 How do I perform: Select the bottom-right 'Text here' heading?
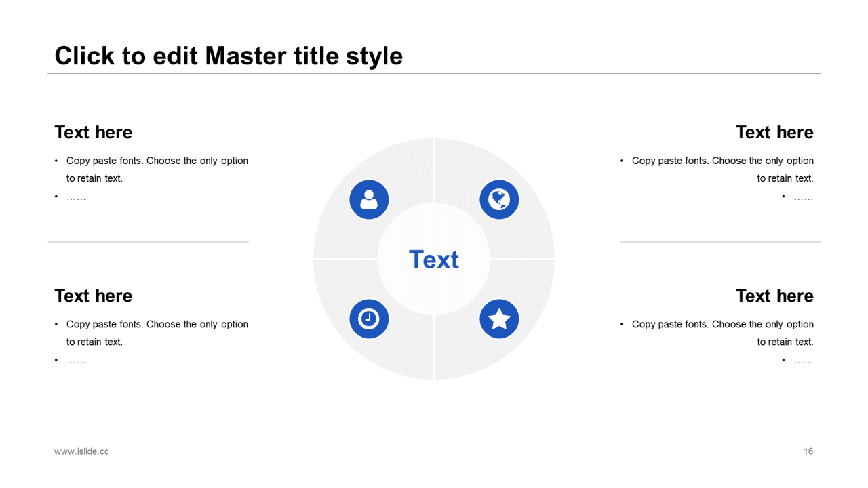[x=774, y=296]
